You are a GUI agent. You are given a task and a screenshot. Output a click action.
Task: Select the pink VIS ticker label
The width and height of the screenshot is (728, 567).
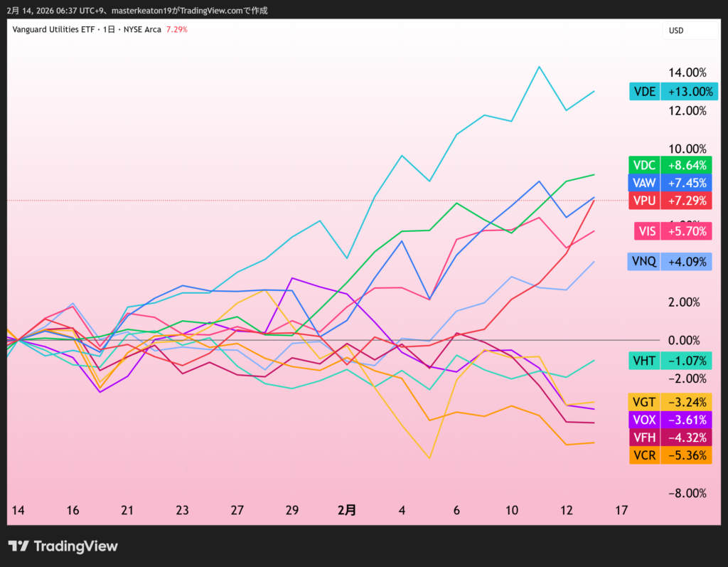(x=647, y=231)
